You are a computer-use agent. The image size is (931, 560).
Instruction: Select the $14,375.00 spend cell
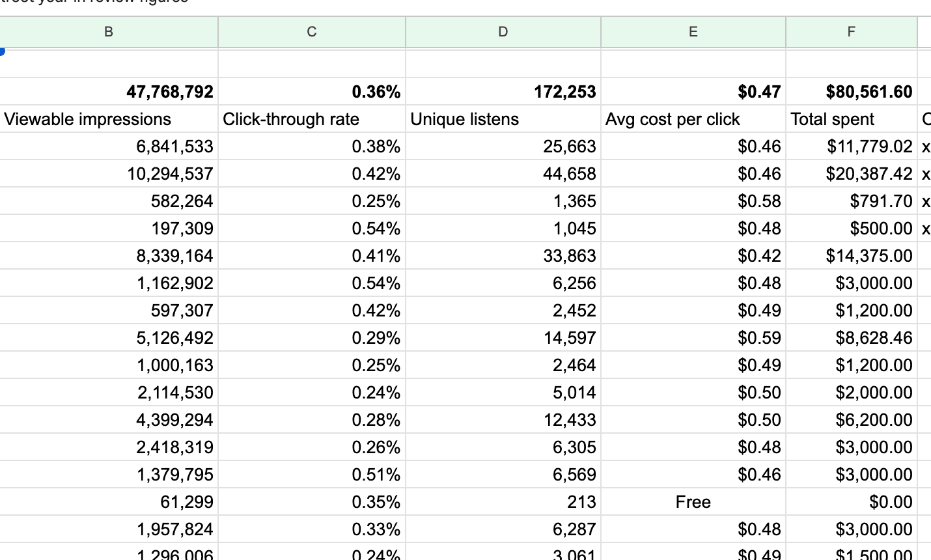(x=851, y=256)
